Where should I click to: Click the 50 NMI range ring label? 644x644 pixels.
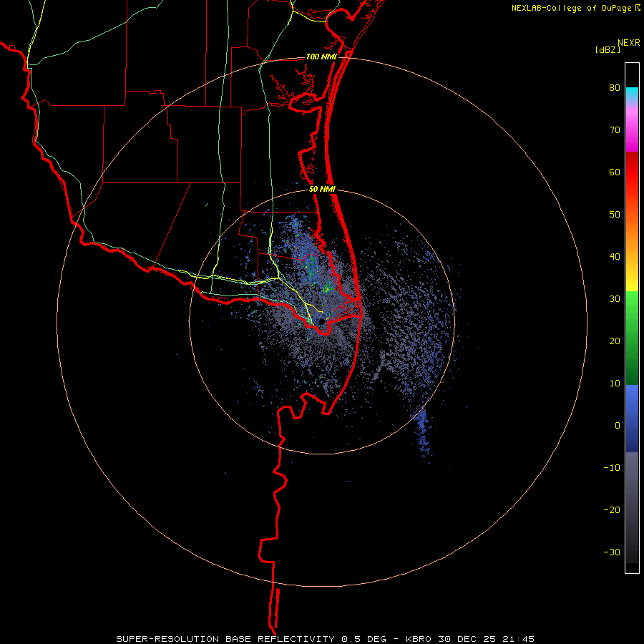322,190
